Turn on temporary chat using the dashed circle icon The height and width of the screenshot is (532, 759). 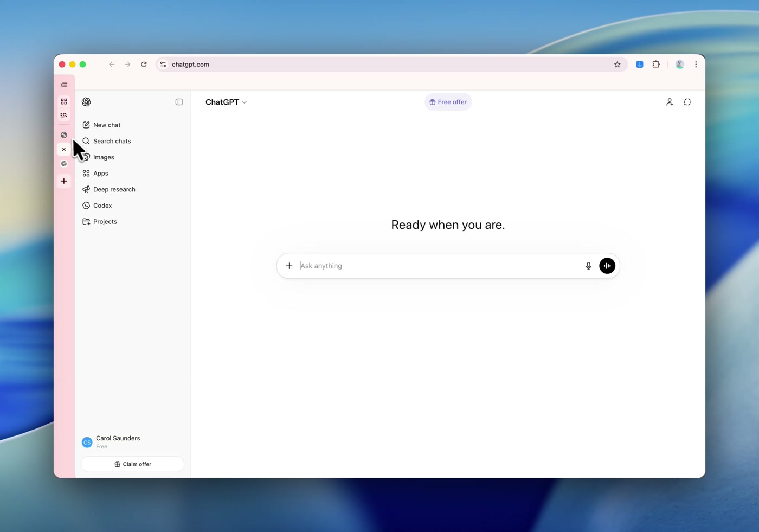[687, 102]
